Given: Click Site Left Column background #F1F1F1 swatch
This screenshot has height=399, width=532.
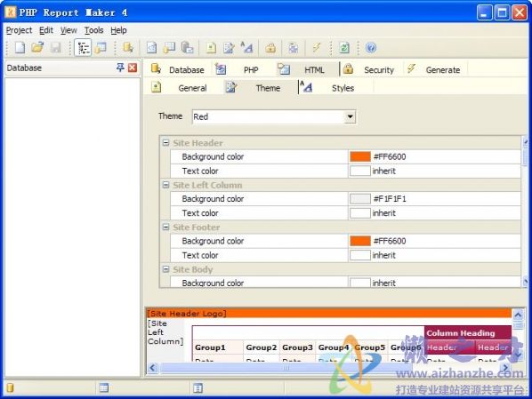Looking at the screenshot, I should pyautogui.click(x=360, y=199).
